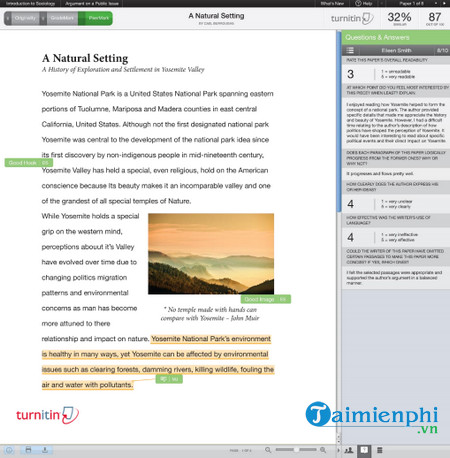Open paper info icon in bottom bar
The height and width of the screenshot is (458, 450).
click(x=9, y=450)
